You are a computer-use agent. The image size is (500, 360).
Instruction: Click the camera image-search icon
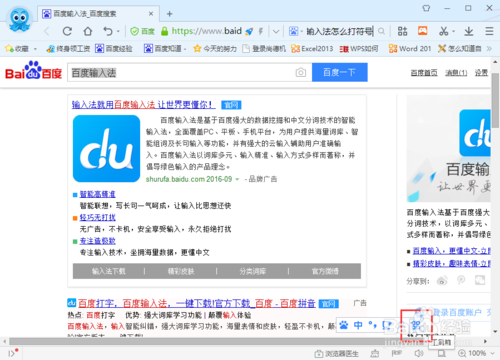[301, 72]
